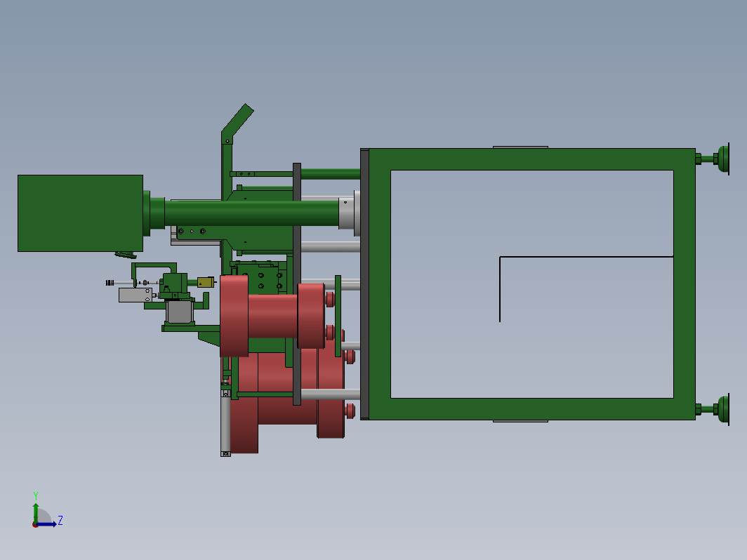Select the top beam of the green rectangular frame
The image size is (747, 560).
pyautogui.click(x=531, y=159)
